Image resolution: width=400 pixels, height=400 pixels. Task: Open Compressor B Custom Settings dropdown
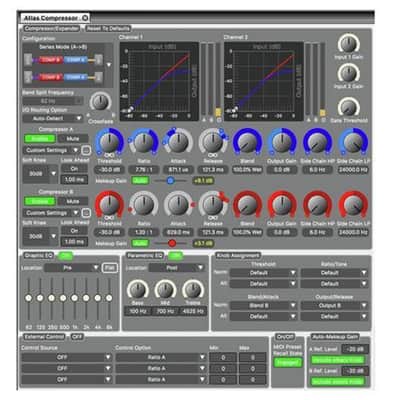[51, 213]
